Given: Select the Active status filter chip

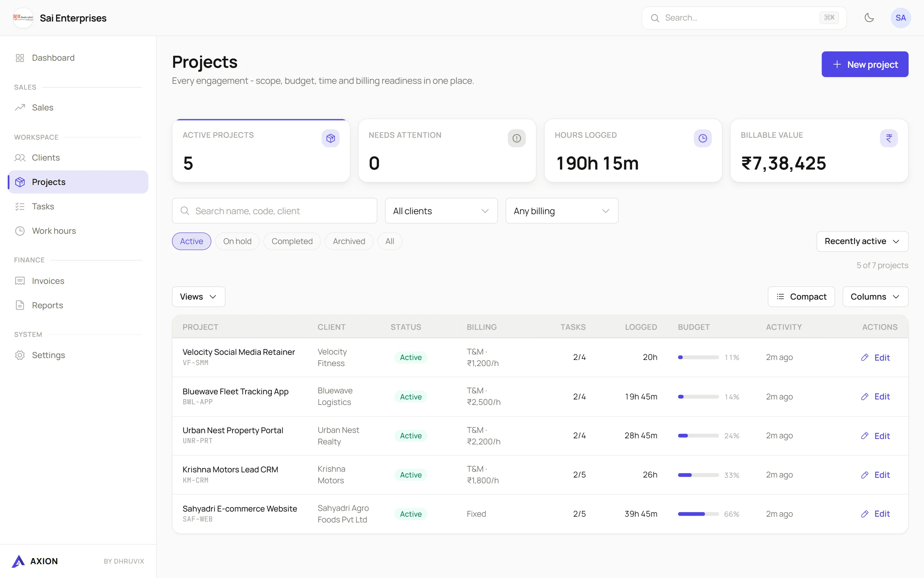Looking at the screenshot, I should click(191, 241).
